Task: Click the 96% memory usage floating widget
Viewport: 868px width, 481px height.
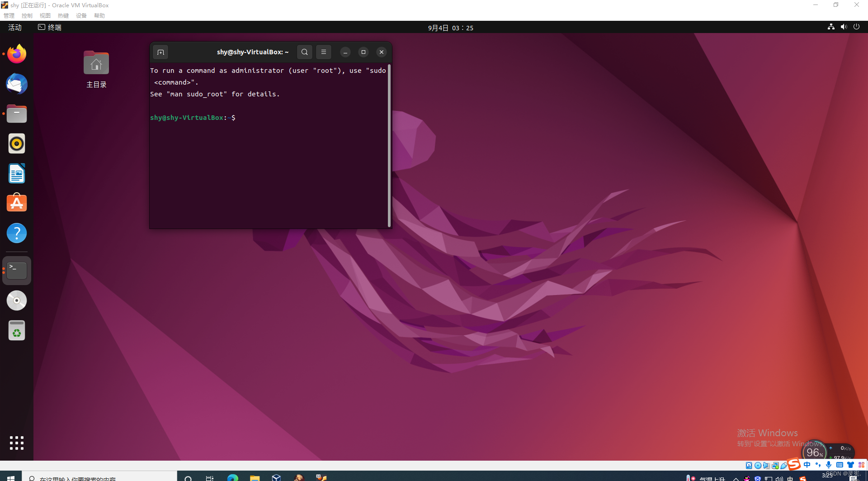Action: pos(814,452)
